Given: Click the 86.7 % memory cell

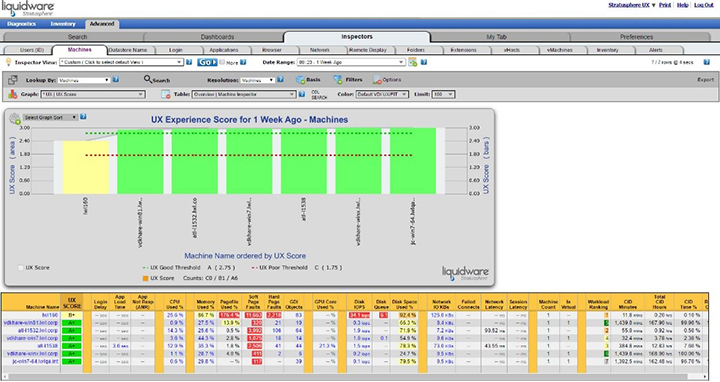Looking at the screenshot, I should [x=206, y=315].
